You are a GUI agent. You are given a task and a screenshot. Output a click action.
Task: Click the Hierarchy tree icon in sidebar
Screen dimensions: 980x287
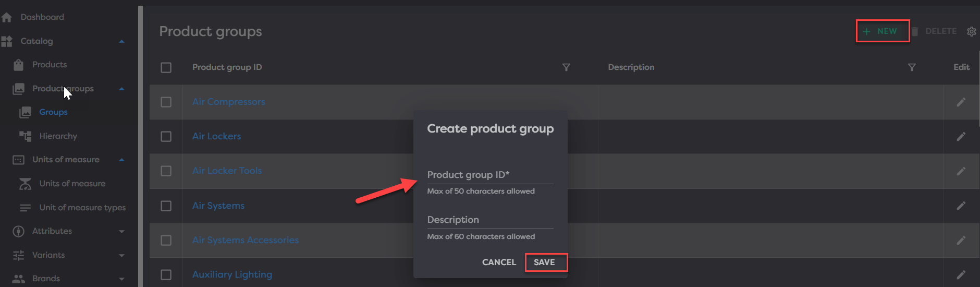click(x=25, y=136)
